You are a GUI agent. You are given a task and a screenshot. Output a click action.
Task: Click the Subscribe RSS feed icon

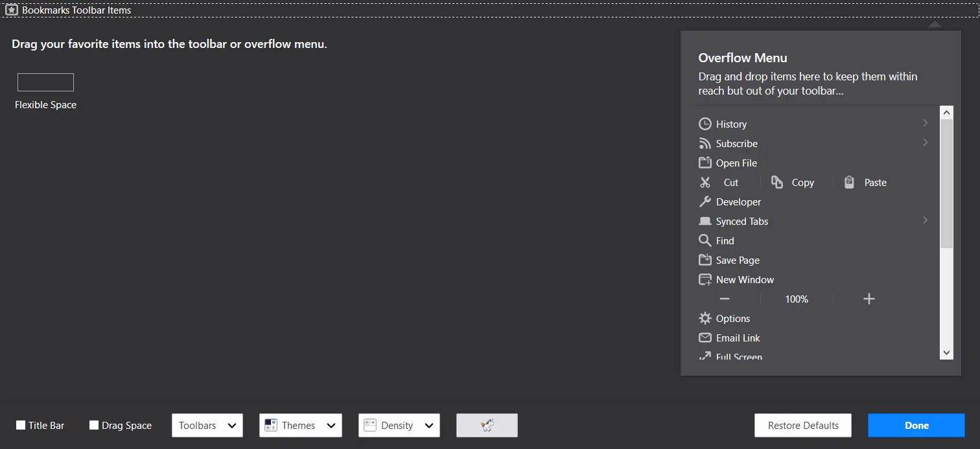[x=705, y=143]
